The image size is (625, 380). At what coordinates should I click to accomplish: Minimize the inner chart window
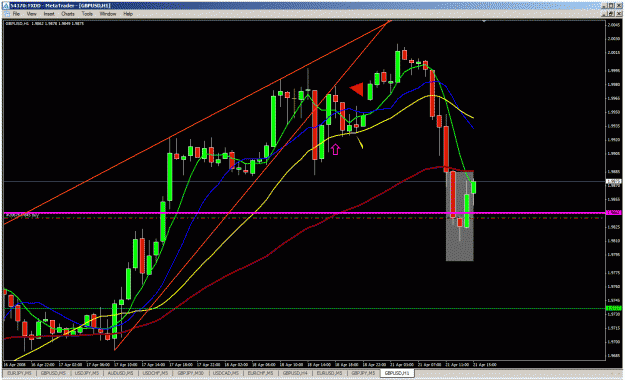[604, 14]
